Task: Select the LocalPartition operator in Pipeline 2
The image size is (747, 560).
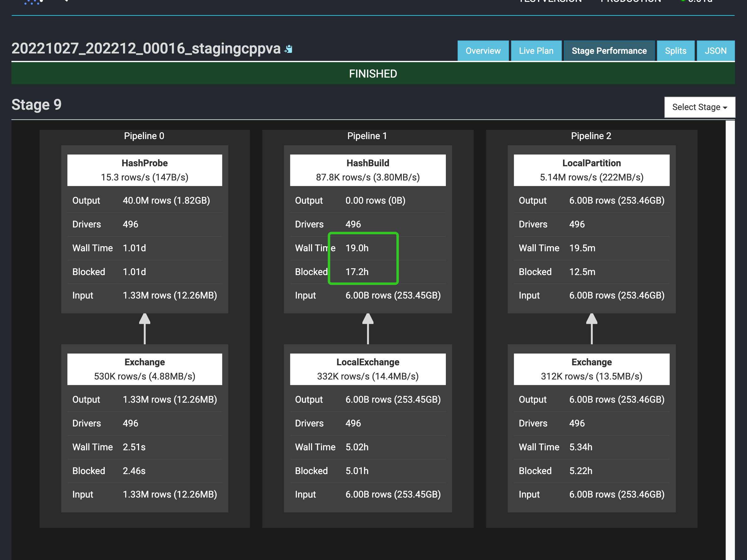Action: pos(591,170)
